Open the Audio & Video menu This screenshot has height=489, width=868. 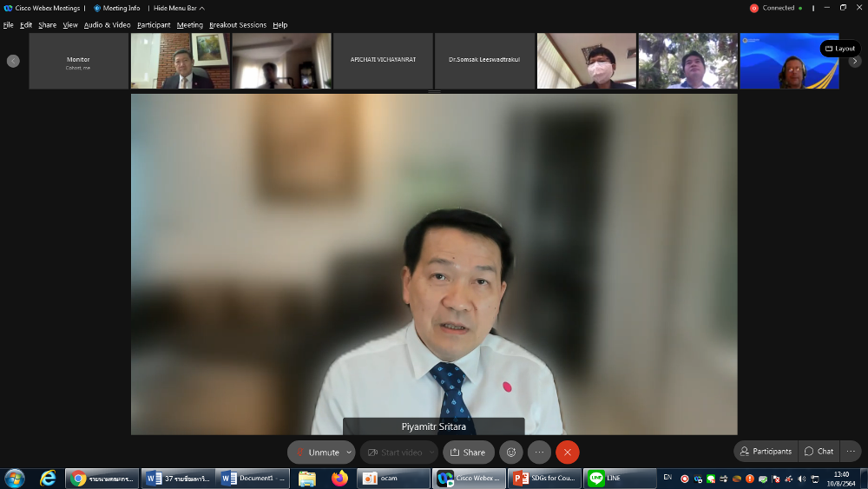107,25
